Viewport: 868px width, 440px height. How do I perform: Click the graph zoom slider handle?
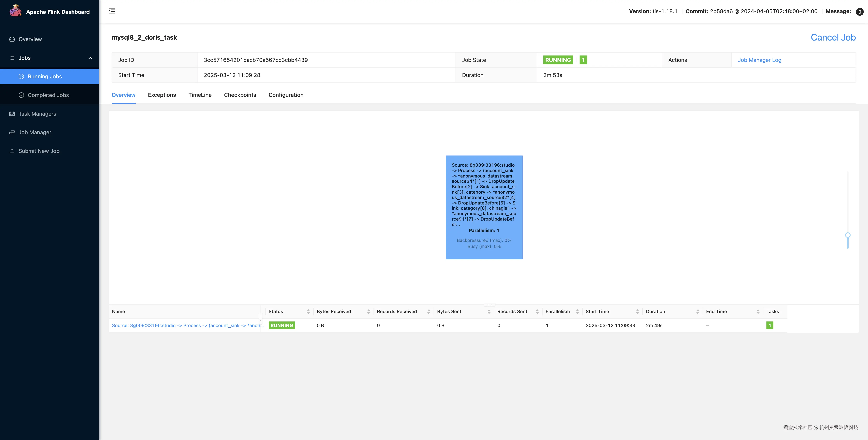(848, 235)
